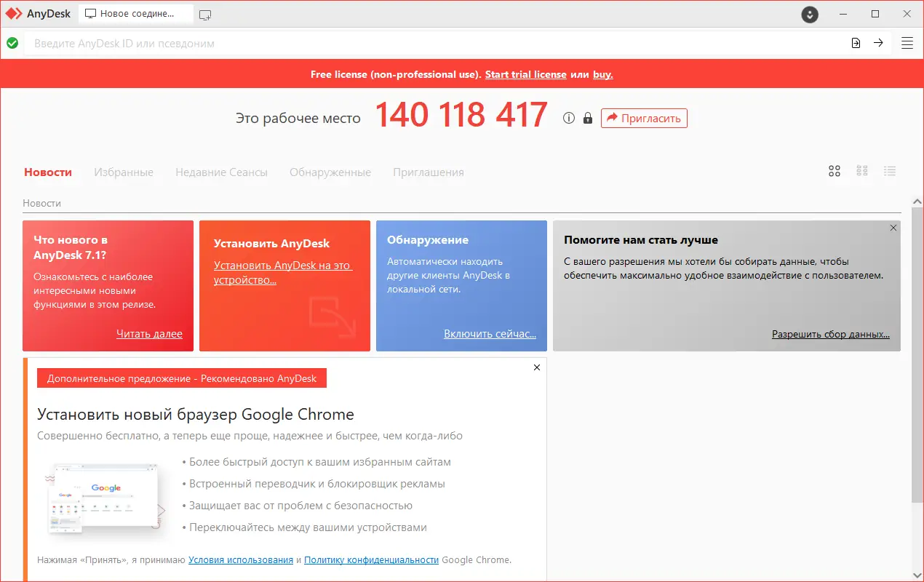924x582 pixels.
Task: Open the hamburger main menu
Action: (907, 43)
